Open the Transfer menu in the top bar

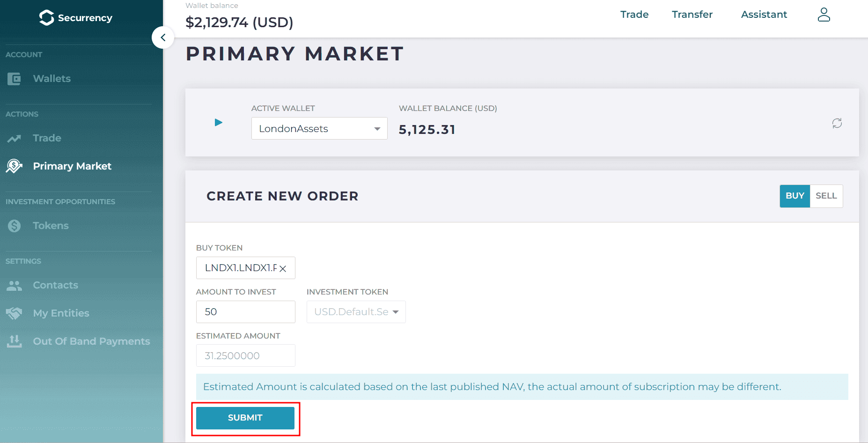(692, 15)
